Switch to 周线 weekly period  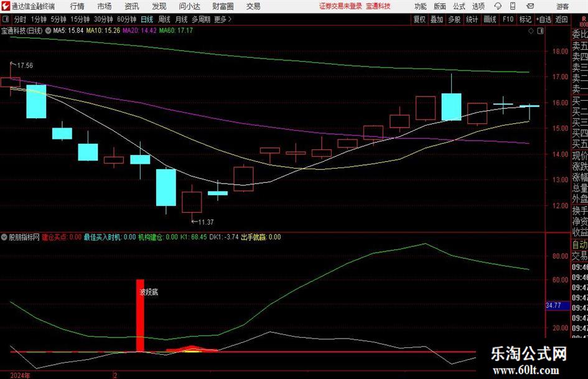pyautogui.click(x=164, y=19)
